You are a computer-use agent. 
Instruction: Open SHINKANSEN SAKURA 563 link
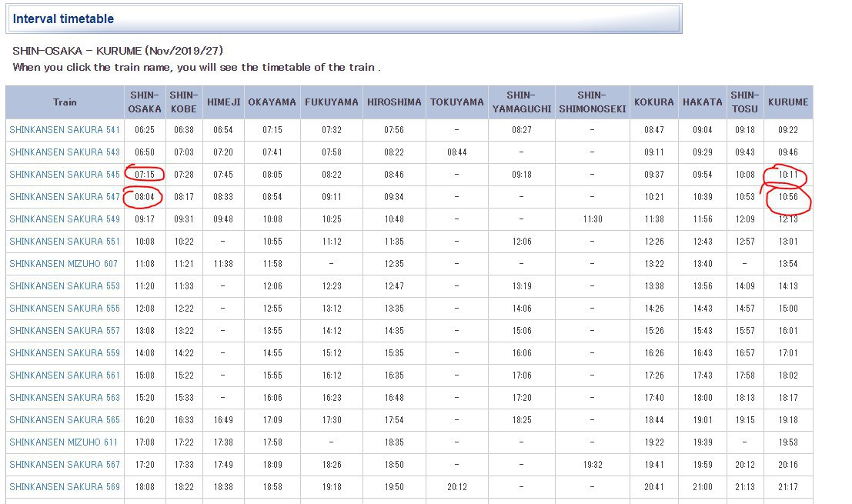coord(65,398)
